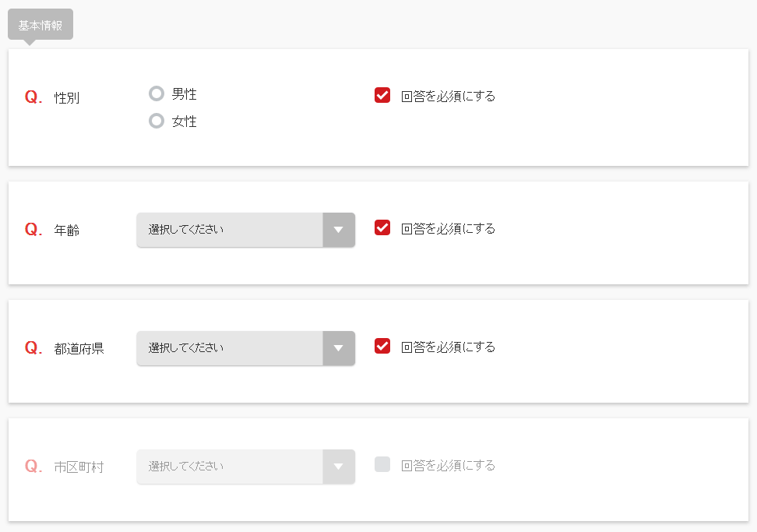Click the red checkmark icon next to 性別
Image resolution: width=757 pixels, height=532 pixels.
tap(382, 95)
